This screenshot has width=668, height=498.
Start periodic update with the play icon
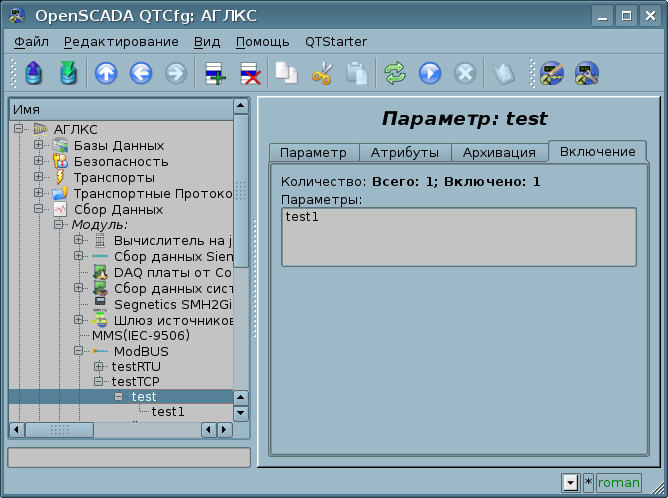coord(430,73)
